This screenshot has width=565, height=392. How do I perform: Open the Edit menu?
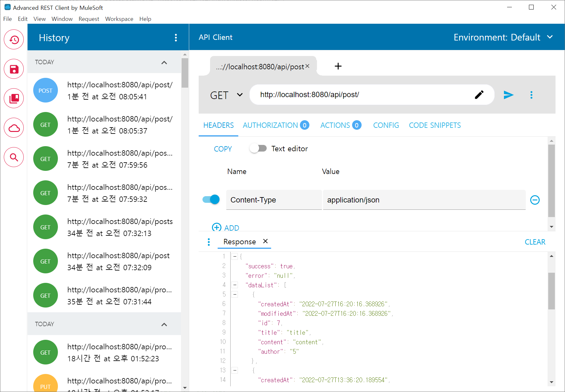[x=23, y=19]
